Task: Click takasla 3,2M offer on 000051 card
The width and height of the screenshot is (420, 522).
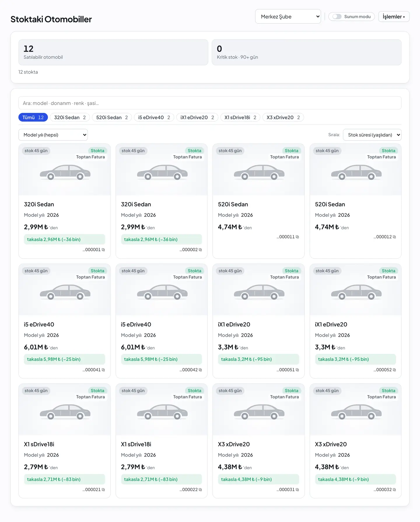Action: 258,359
